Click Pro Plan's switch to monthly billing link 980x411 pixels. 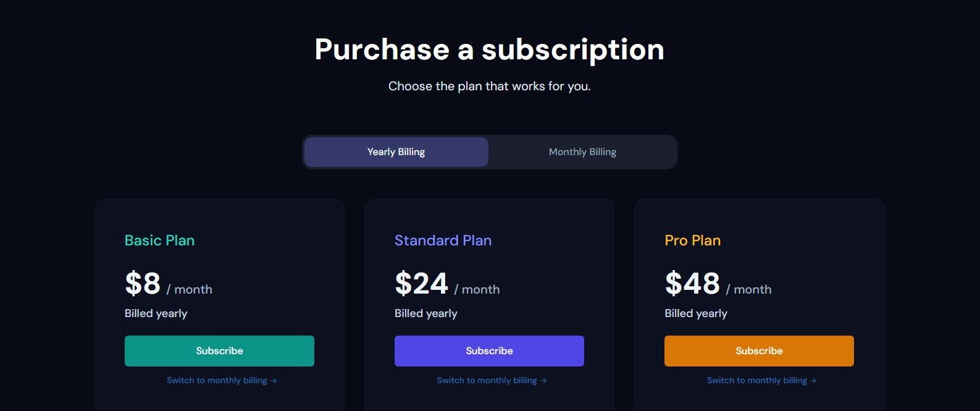coord(756,381)
